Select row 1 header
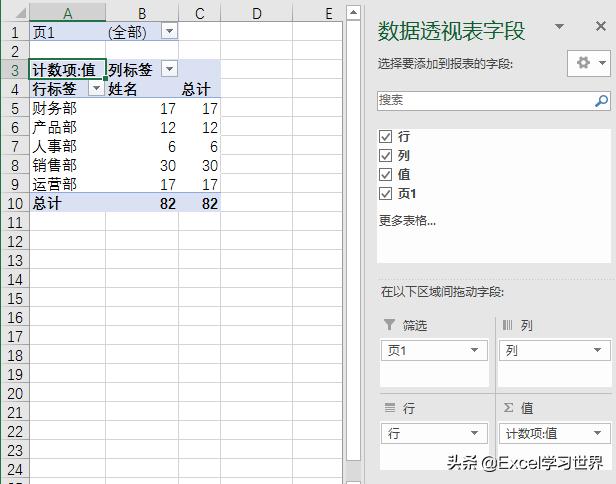This screenshot has width=616, height=484. (15, 32)
